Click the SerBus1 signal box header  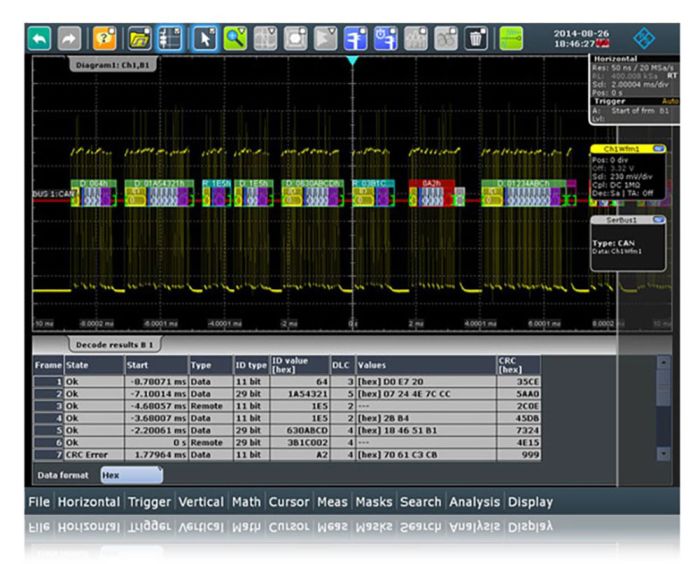tap(621, 220)
